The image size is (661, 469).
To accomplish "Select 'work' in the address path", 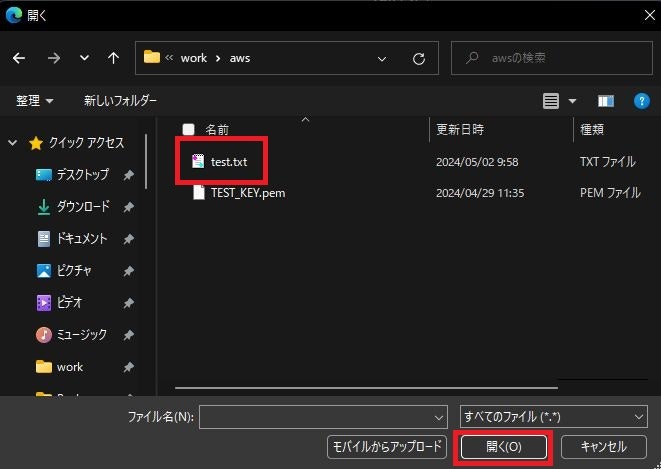I will coord(193,58).
